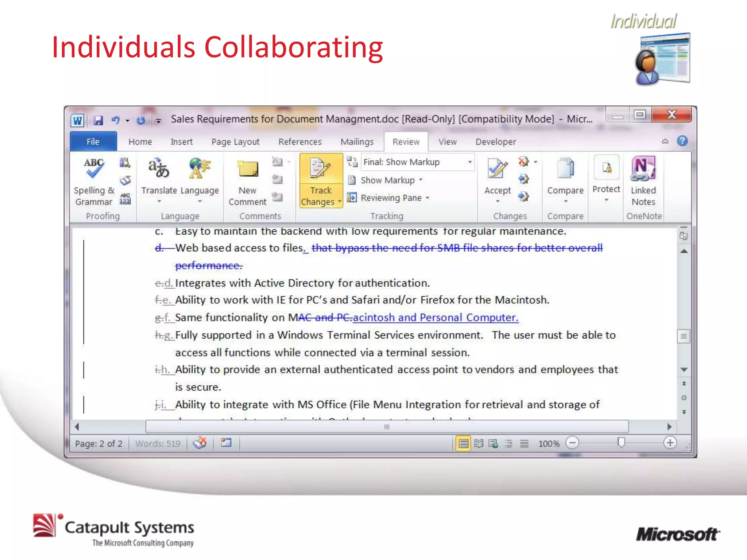This screenshot has width=747, height=560.
Task: Click the zoom out minus button
Action: click(573, 443)
